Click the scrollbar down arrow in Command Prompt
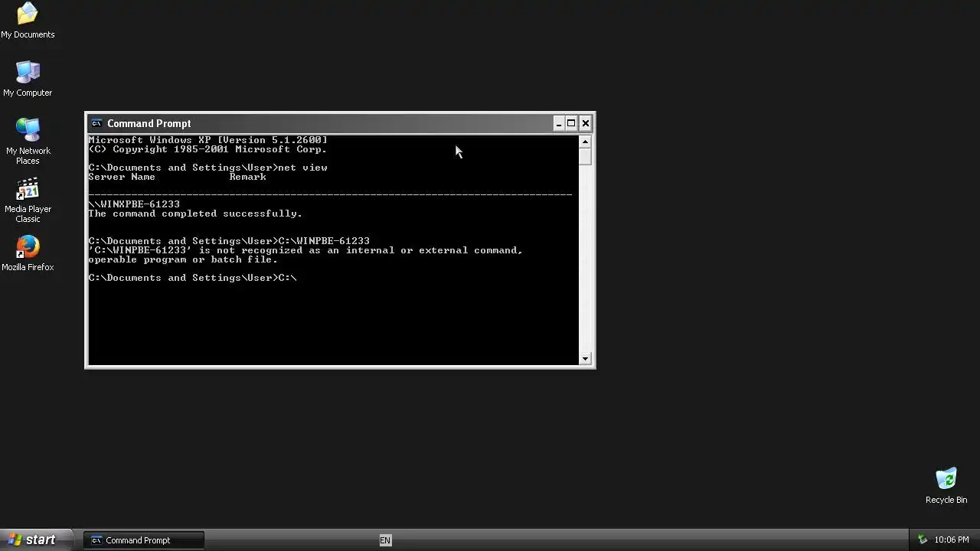This screenshot has height=551, width=980. [585, 358]
